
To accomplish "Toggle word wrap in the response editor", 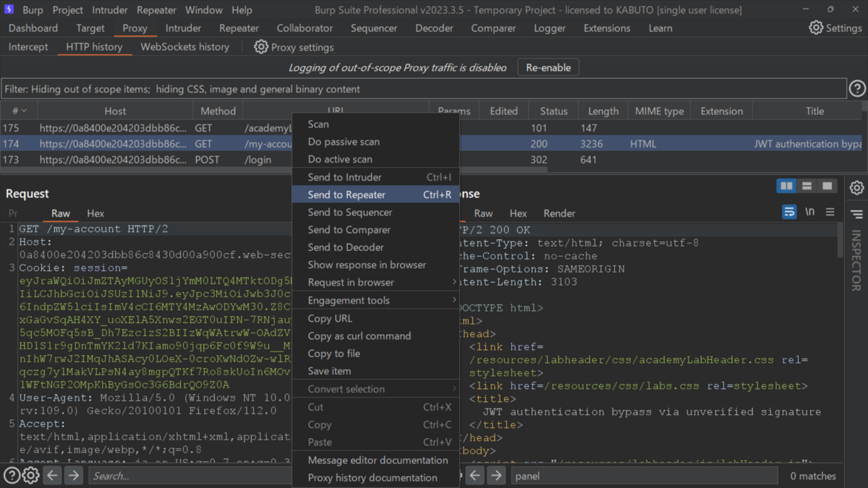I will point(789,213).
